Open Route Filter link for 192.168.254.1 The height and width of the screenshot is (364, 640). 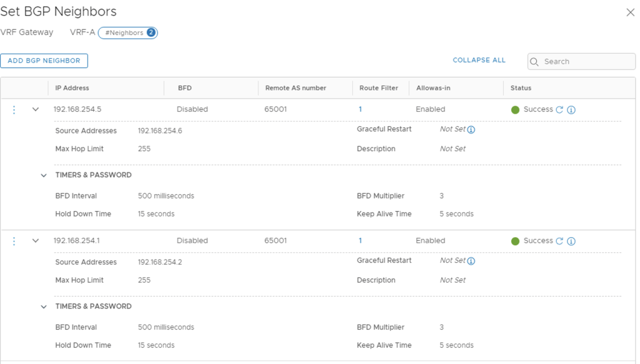point(360,240)
